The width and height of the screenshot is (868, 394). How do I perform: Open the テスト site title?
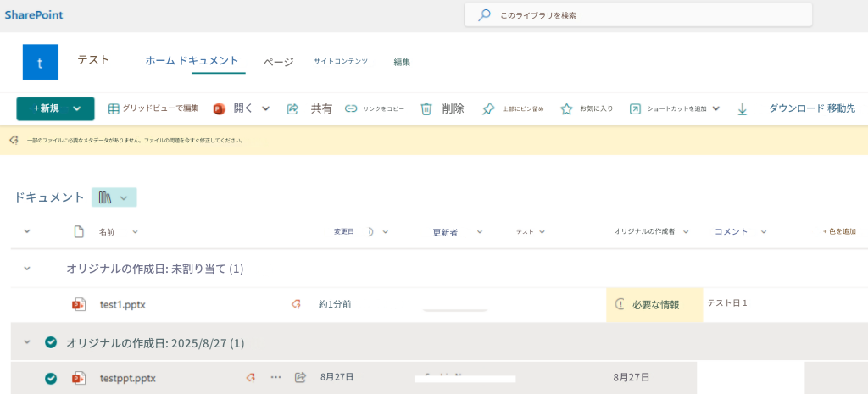[93, 60]
